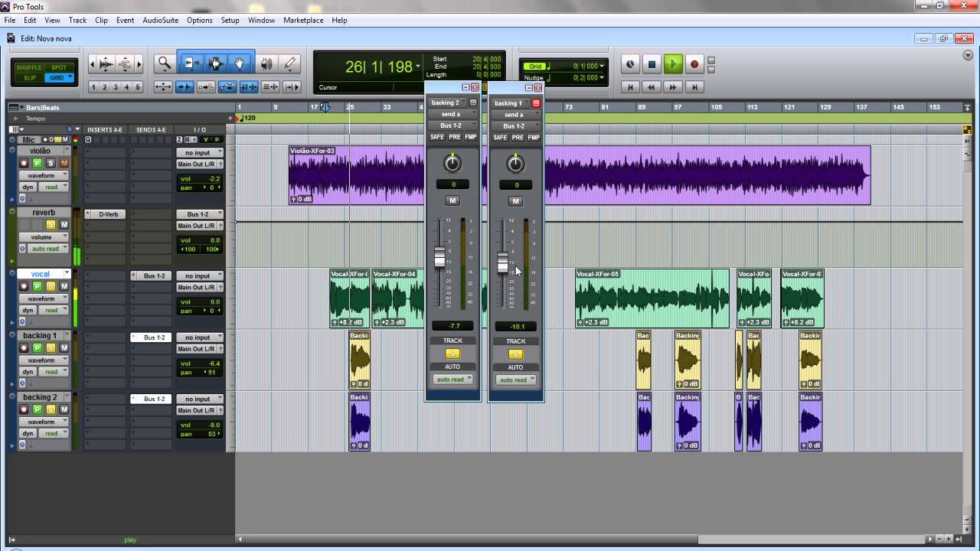Open 'auto read' dropdown in backing 1 send window
Screen dimensions: 980x551
516,380
